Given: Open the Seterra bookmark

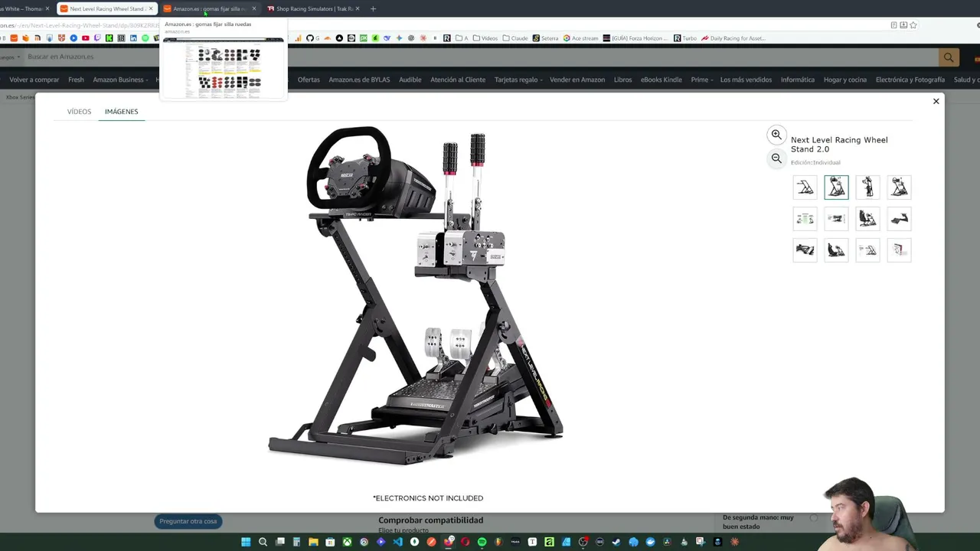Looking at the screenshot, I should (546, 38).
